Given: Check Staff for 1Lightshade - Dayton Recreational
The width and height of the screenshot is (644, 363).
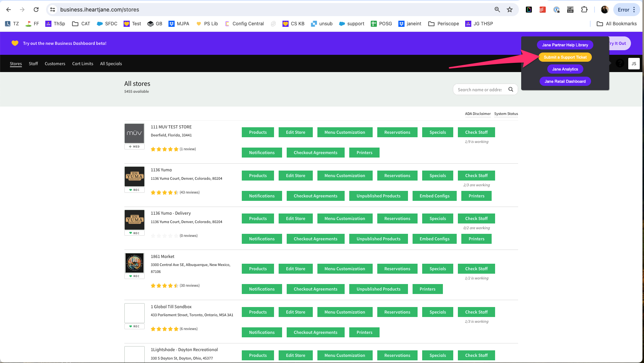Looking at the screenshot, I should (x=476, y=355).
